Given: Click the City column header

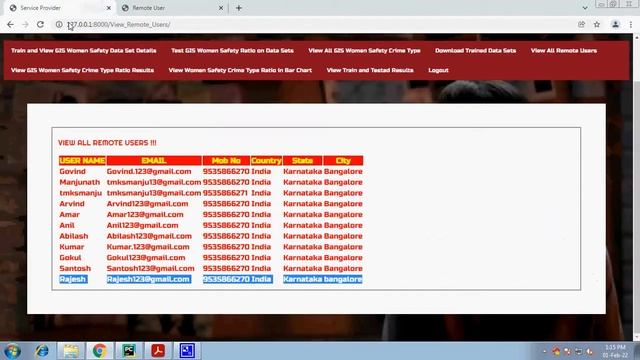Looking at the screenshot, I should tap(343, 160).
